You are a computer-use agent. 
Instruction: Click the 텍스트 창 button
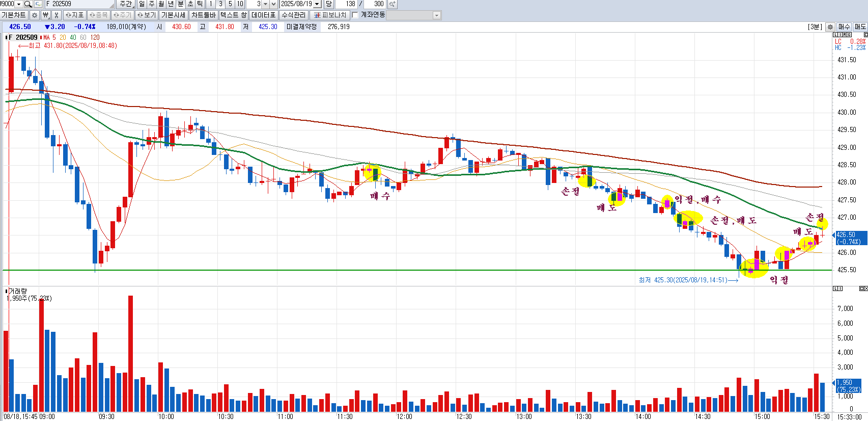[x=233, y=15]
